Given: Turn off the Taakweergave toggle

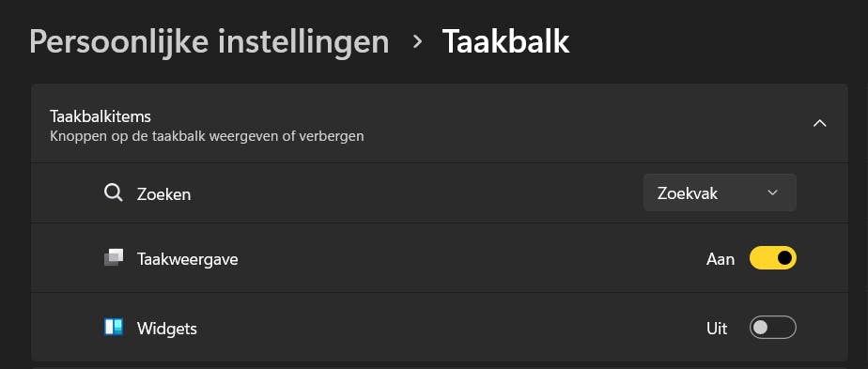Looking at the screenshot, I should coord(773,258).
